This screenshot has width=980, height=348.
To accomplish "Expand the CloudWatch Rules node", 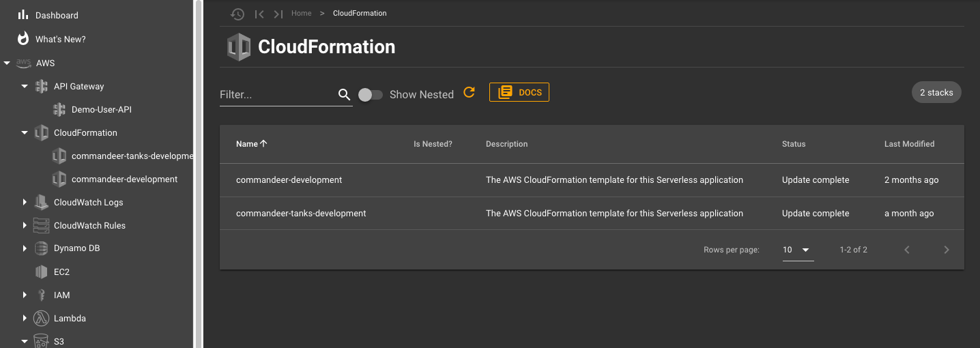I will (x=25, y=225).
